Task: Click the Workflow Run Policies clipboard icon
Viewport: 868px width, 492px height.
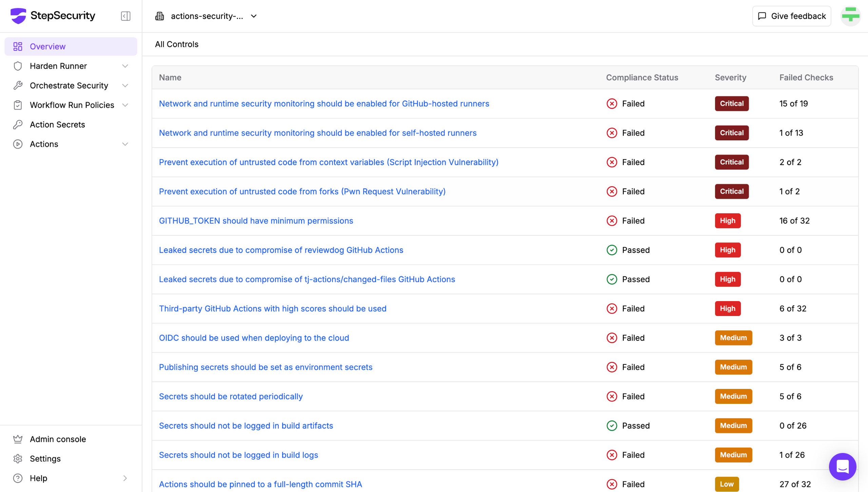Action: [18, 105]
